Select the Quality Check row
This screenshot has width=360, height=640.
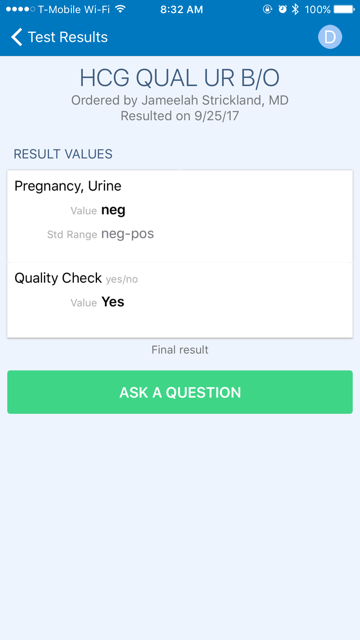click(x=180, y=300)
